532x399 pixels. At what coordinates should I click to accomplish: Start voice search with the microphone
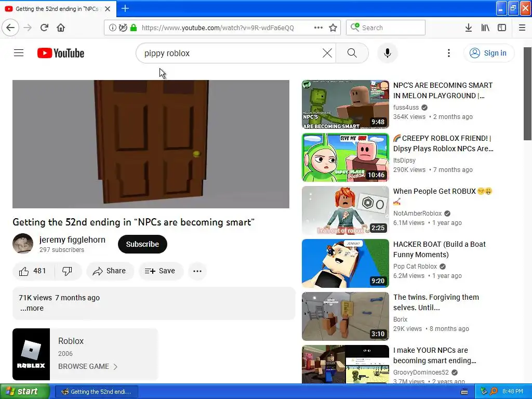pyautogui.click(x=388, y=53)
